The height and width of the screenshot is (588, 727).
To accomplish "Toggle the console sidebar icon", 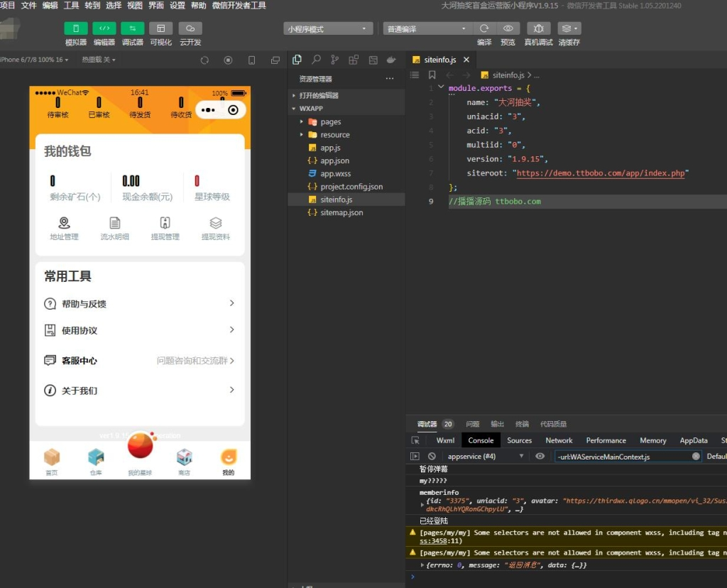I will [x=415, y=457].
